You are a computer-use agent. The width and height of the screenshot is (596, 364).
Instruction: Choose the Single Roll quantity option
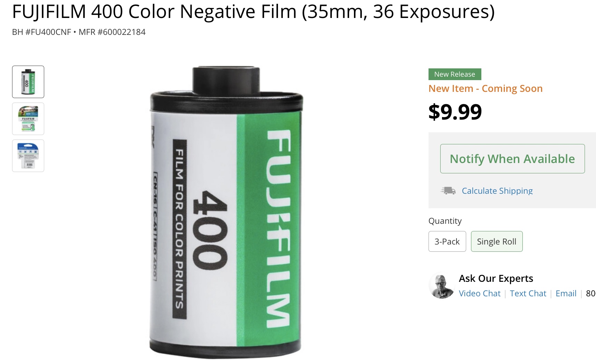pyautogui.click(x=497, y=241)
